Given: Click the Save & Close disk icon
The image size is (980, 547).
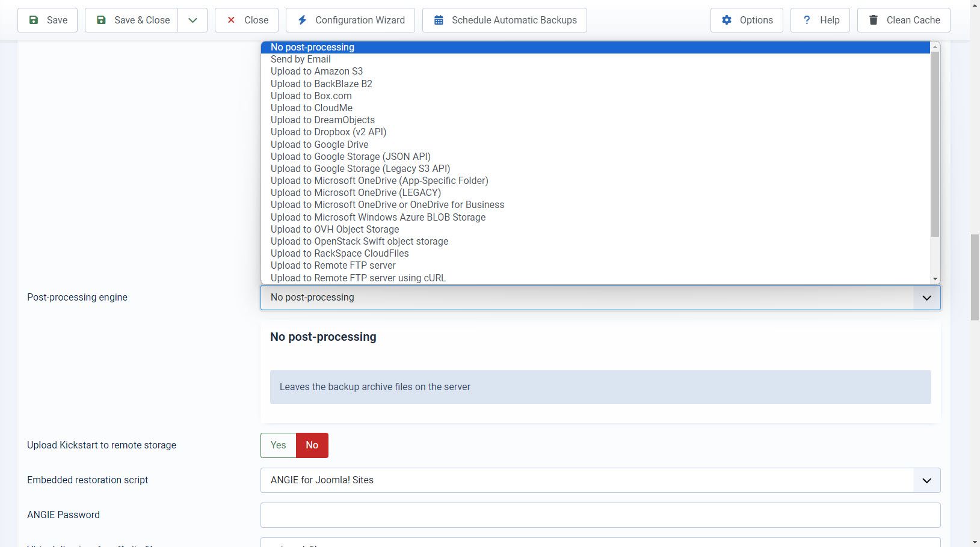Looking at the screenshot, I should coord(102,20).
